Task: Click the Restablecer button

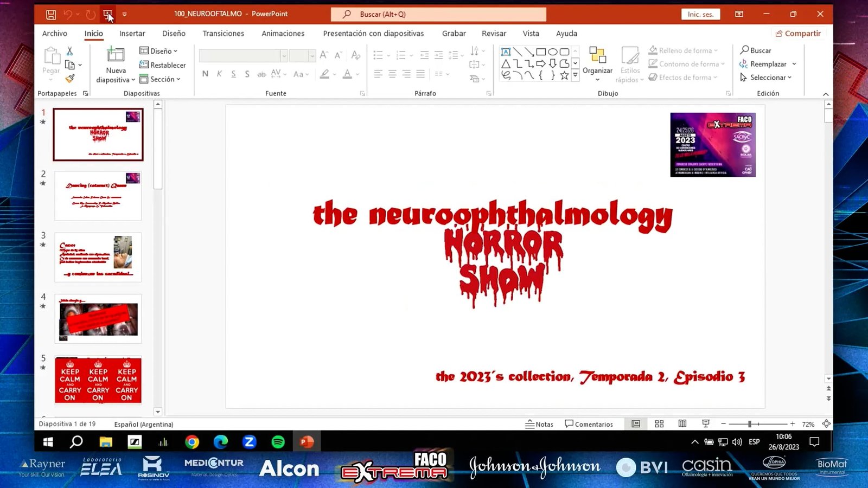Action: coord(163,65)
